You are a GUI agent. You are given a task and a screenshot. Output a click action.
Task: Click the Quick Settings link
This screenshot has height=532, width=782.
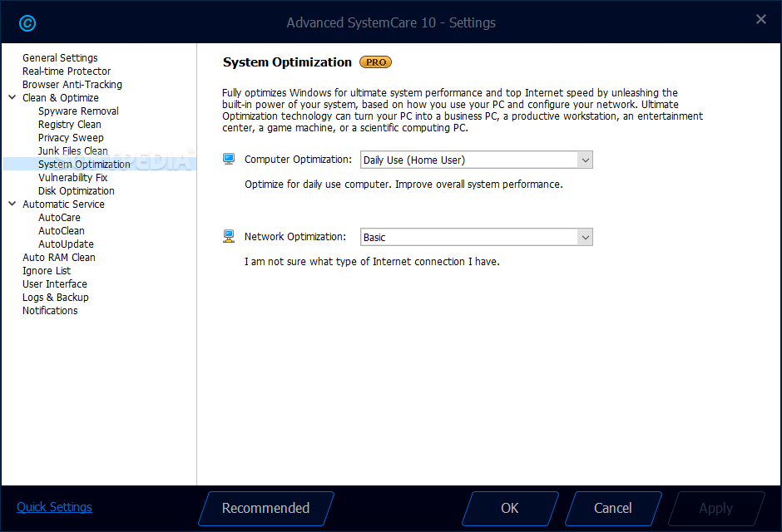[x=54, y=507]
